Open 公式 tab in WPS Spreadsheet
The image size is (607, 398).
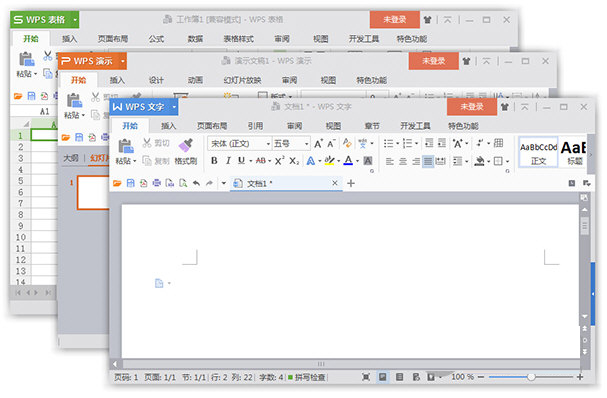tap(156, 39)
